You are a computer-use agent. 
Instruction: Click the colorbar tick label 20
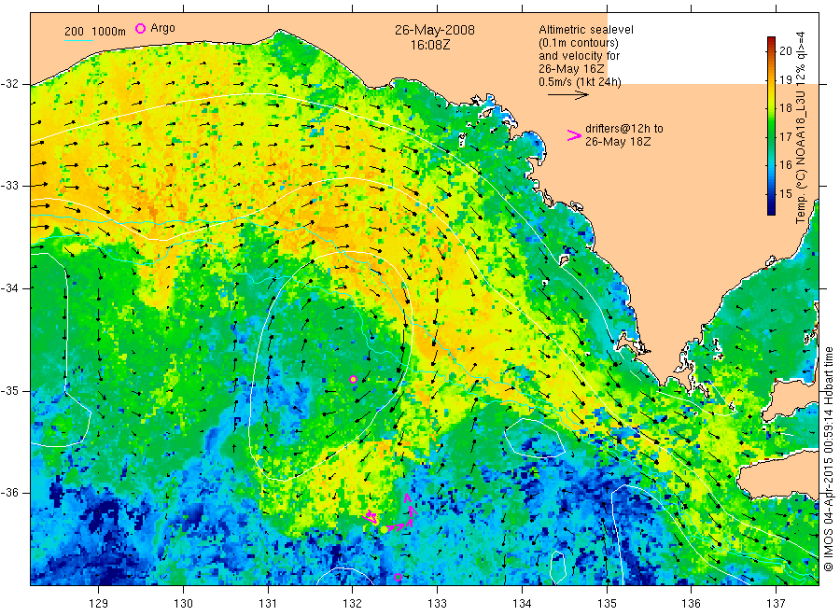(x=785, y=51)
